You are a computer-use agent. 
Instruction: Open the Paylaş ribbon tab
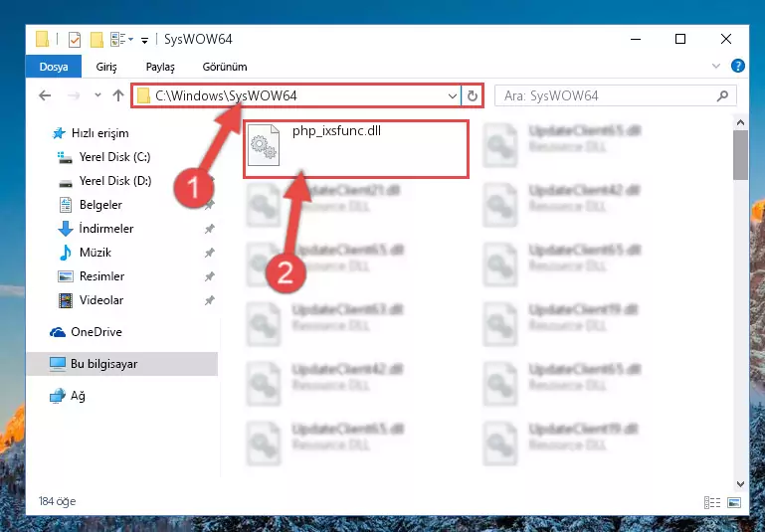click(x=160, y=67)
